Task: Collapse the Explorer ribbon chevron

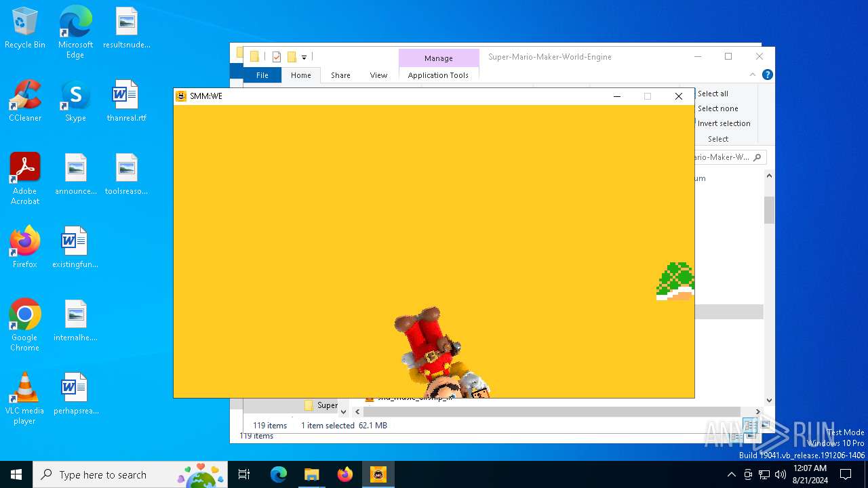Action: pyautogui.click(x=753, y=75)
